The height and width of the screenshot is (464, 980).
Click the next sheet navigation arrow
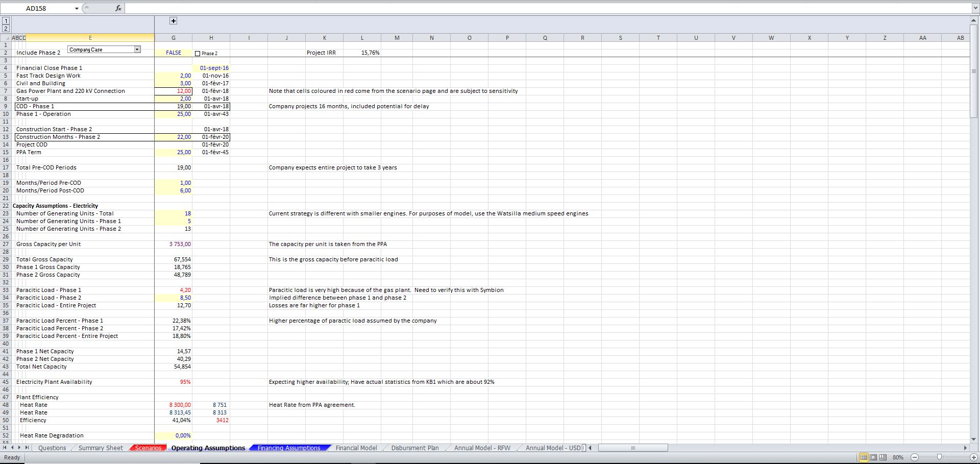click(19, 448)
